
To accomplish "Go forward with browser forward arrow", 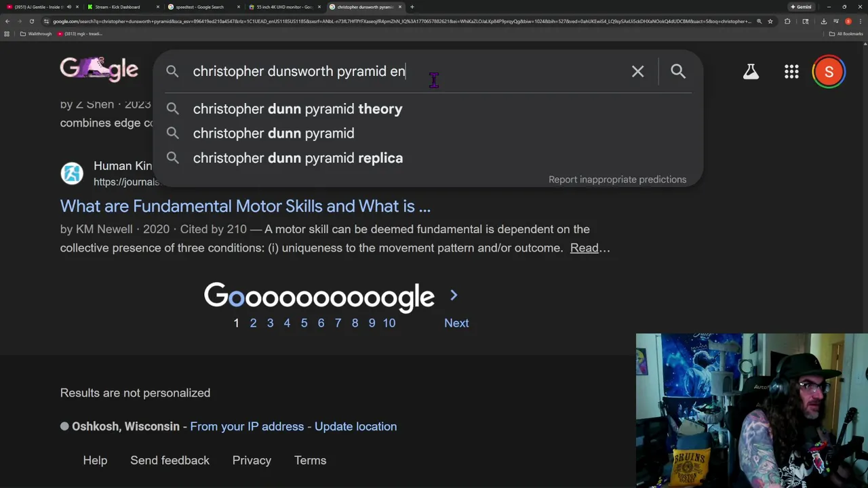I will (x=19, y=21).
